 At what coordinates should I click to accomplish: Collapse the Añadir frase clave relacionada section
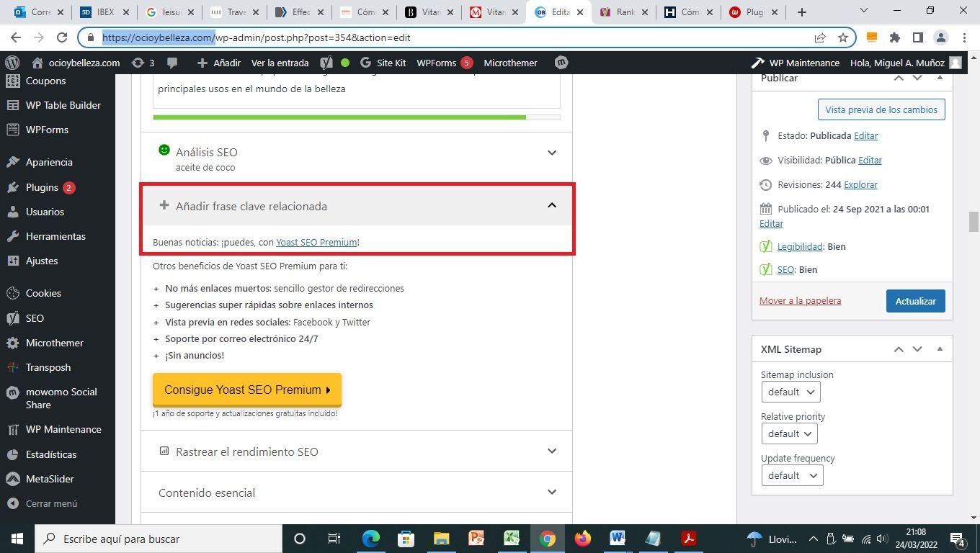point(551,206)
